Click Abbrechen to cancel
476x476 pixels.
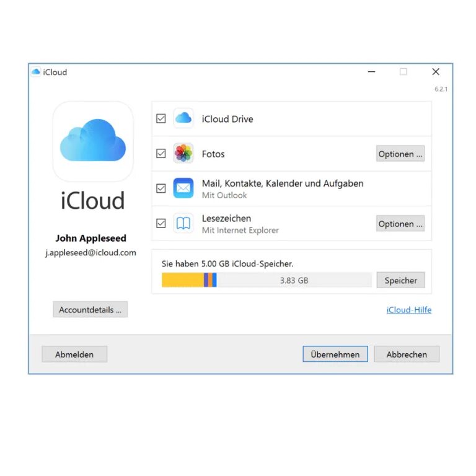point(407,354)
